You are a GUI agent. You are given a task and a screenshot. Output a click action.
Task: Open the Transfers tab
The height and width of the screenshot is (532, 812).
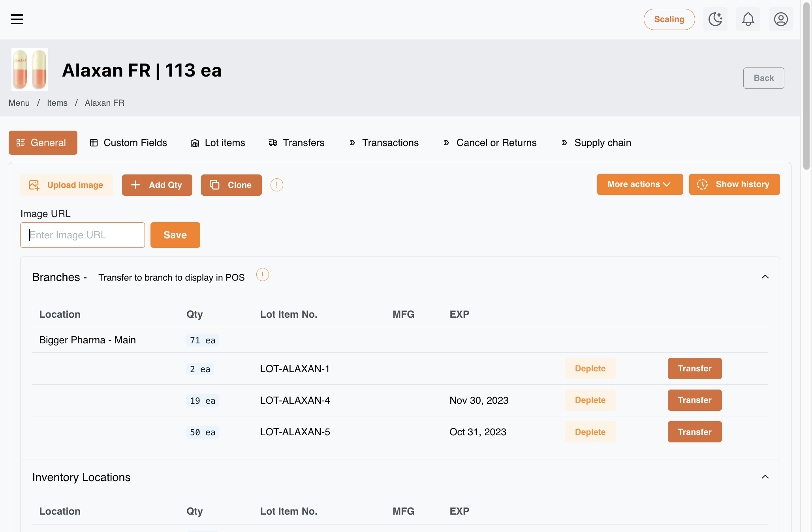pos(297,142)
